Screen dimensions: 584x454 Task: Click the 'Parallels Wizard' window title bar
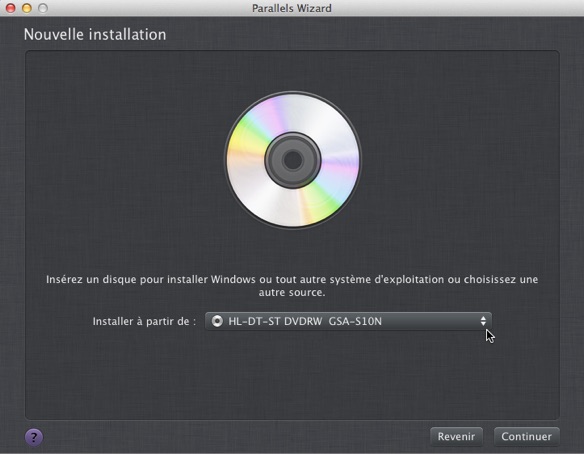[292, 8]
